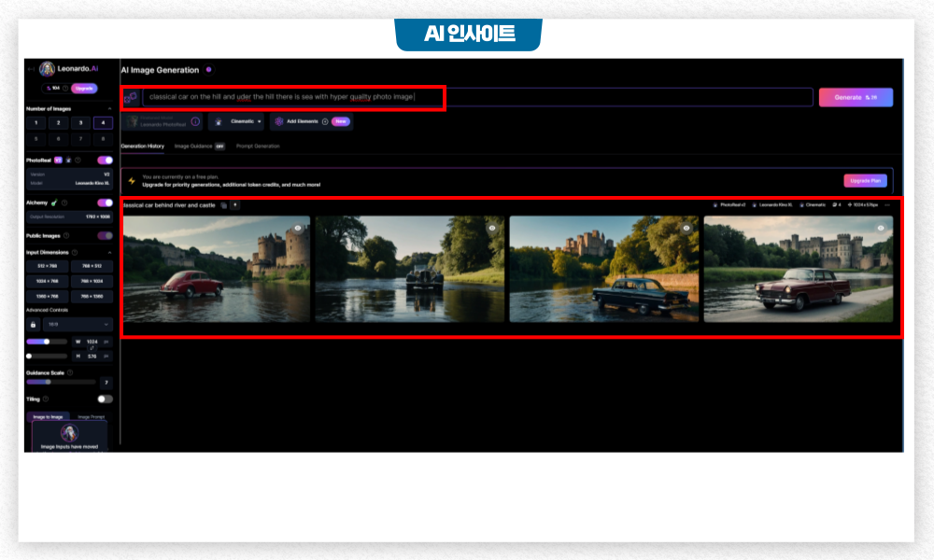The width and height of the screenshot is (934, 560).
Task: Select the Image to Image tab
Action: pyautogui.click(x=48, y=416)
